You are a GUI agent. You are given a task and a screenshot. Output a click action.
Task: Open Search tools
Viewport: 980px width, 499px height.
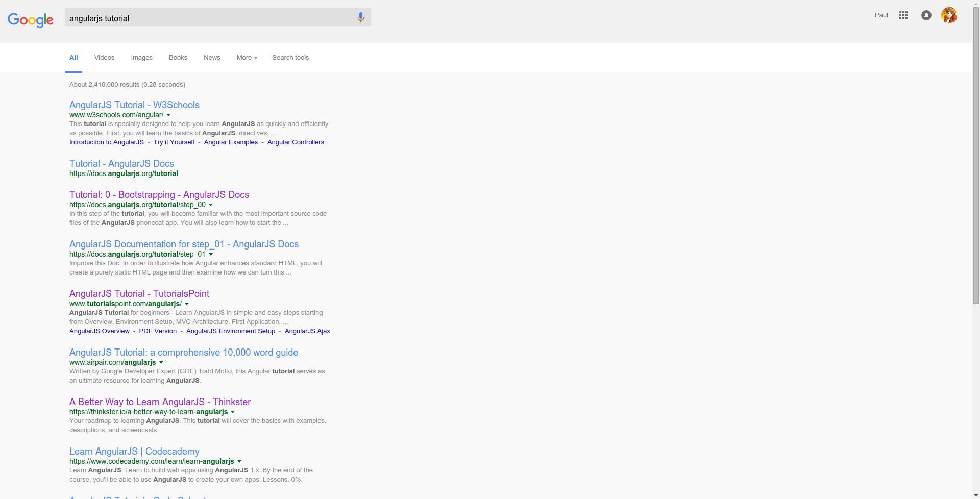pos(290,58)
